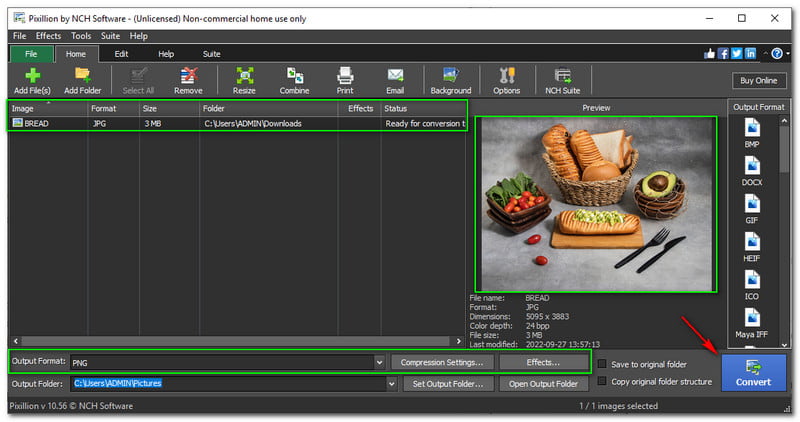Select GIF in Output Format panel
This screenshot has height=422, width=800.
(x=751, y=209)
